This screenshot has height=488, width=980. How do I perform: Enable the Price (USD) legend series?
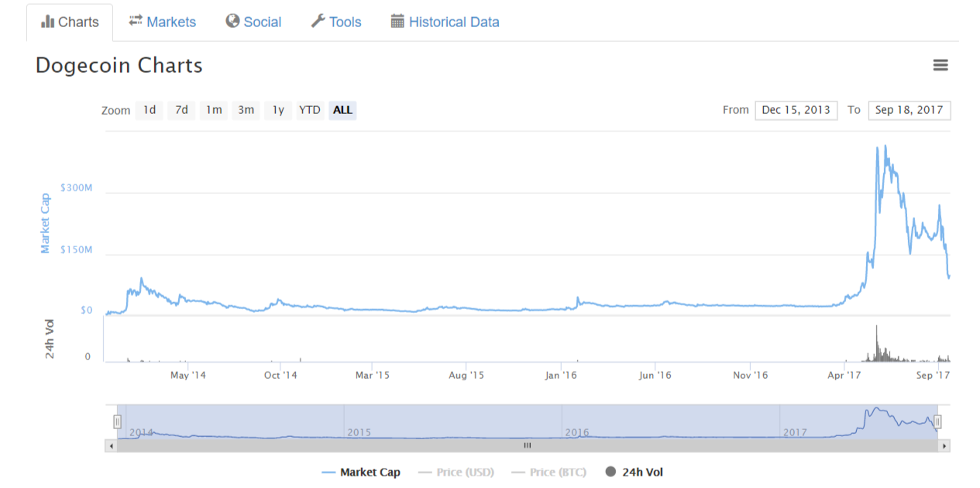click(455, 472)
